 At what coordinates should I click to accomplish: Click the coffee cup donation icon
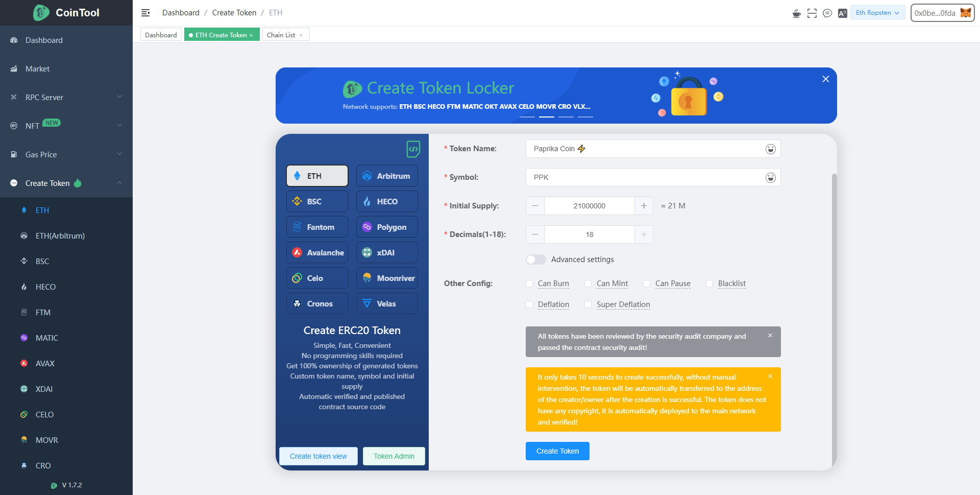796,13
